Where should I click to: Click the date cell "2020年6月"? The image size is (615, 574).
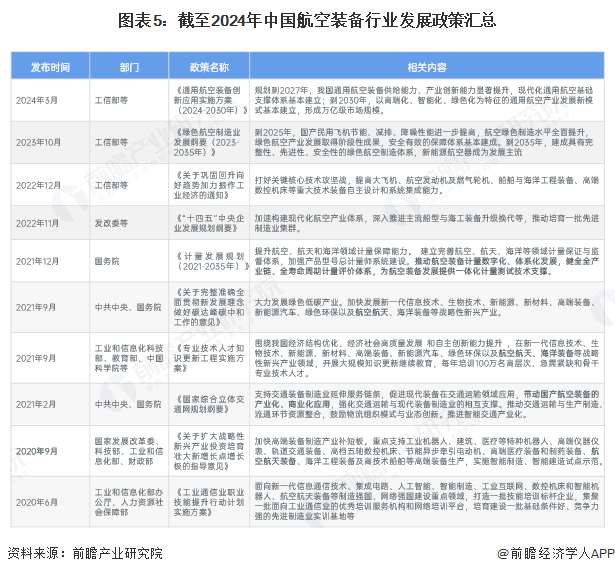(x=36, y=502)
